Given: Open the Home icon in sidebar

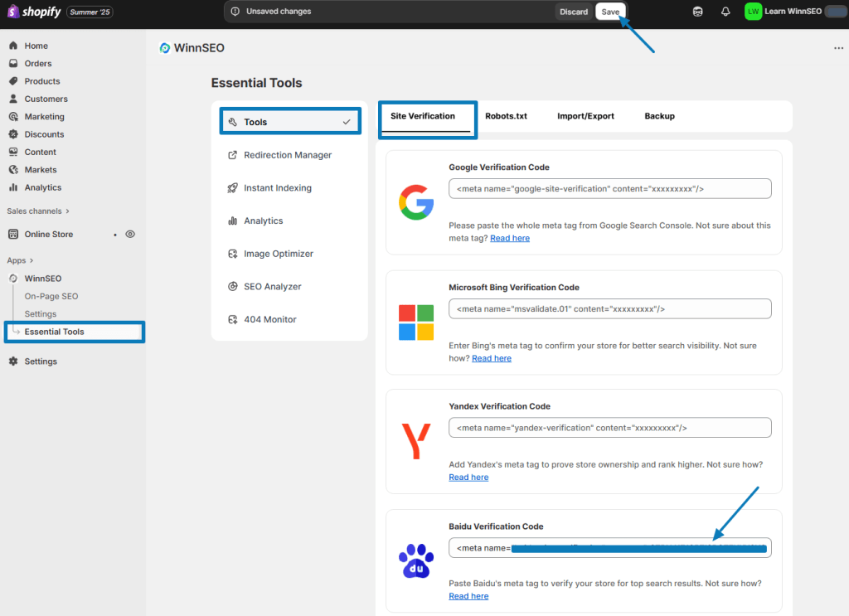Looking at the screenshot, I should point(13,46).
